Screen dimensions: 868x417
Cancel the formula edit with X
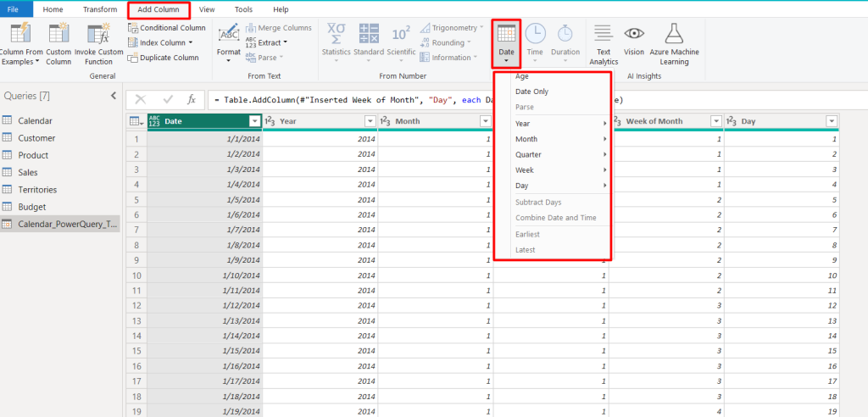[x=141, y=100]
